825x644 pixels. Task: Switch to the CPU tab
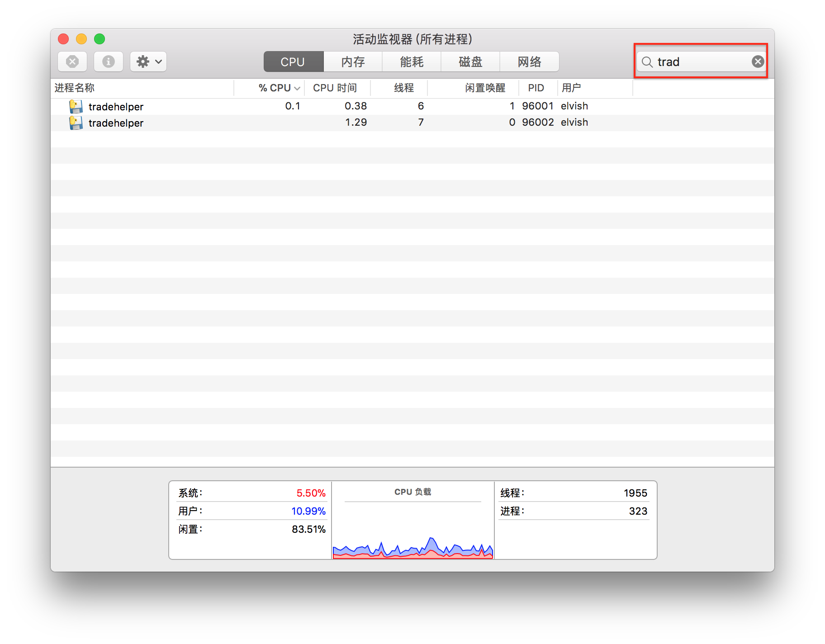(x=293, y=62)
